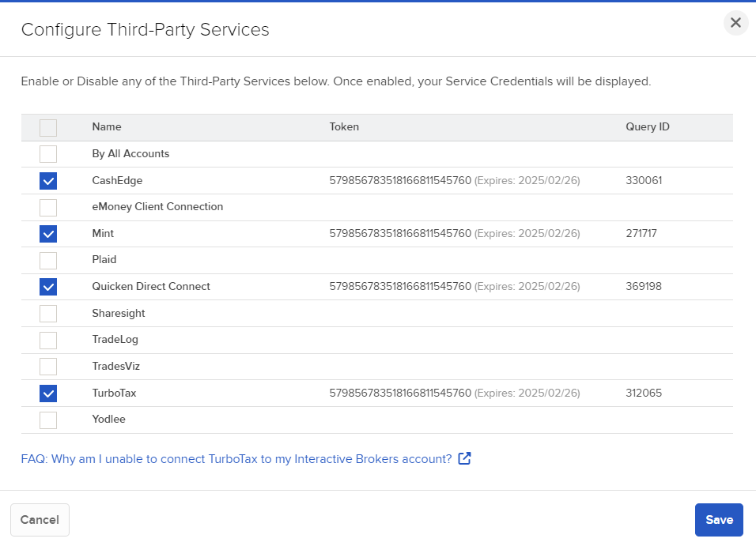This screenshot has width=756, height=546.
Task: Enable the Plaid service
Action: point(47,261)
